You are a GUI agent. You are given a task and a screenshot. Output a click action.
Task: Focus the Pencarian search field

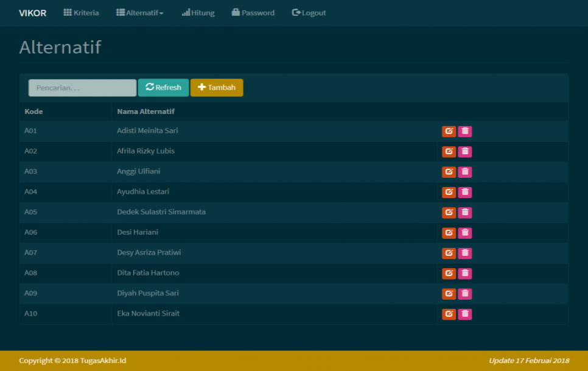coord(82,88)
